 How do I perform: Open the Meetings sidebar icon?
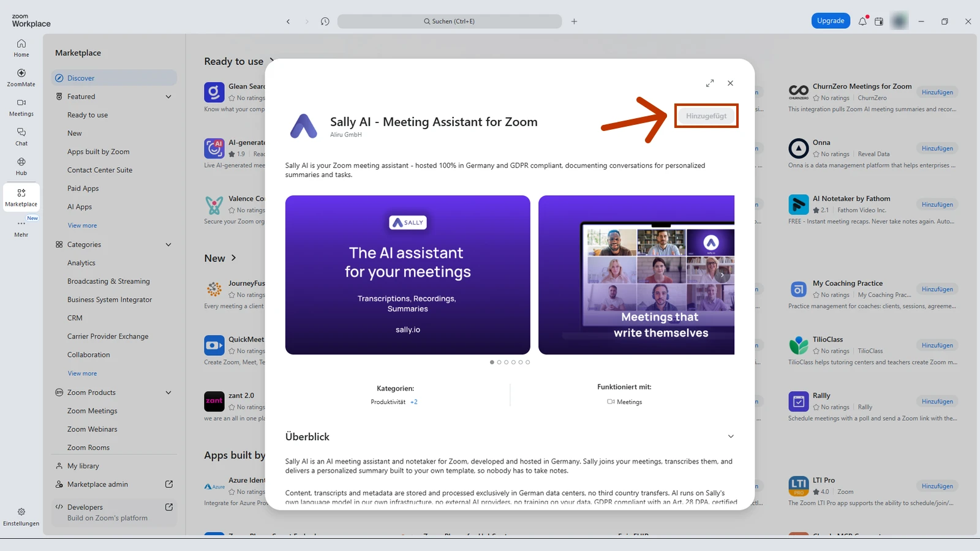point(21,107)
